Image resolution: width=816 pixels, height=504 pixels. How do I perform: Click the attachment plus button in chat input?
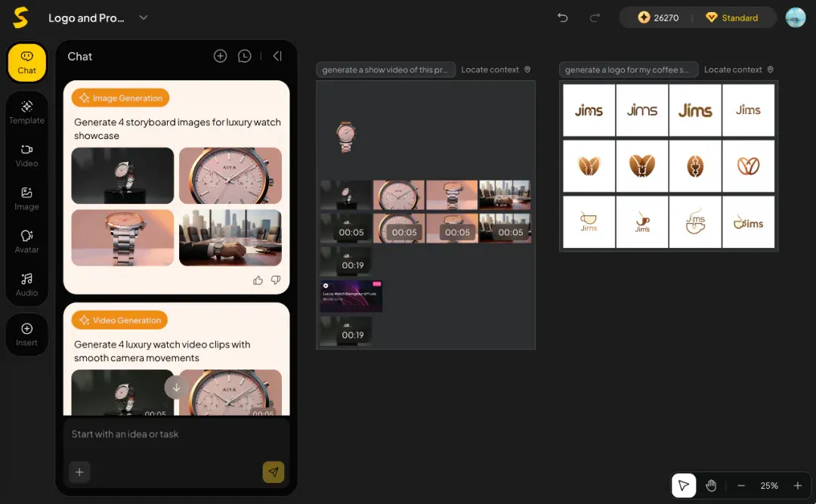point(79,472)
